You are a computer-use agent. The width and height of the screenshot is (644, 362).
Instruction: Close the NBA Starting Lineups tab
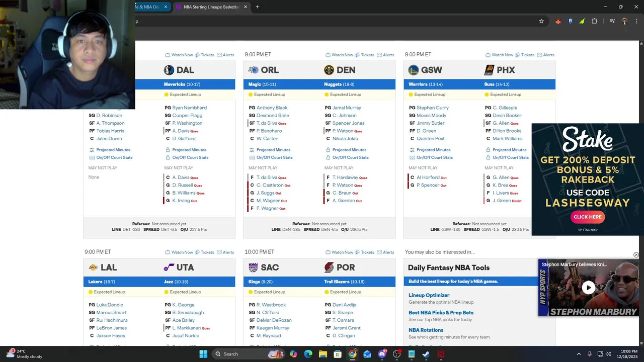coord(246,7)
